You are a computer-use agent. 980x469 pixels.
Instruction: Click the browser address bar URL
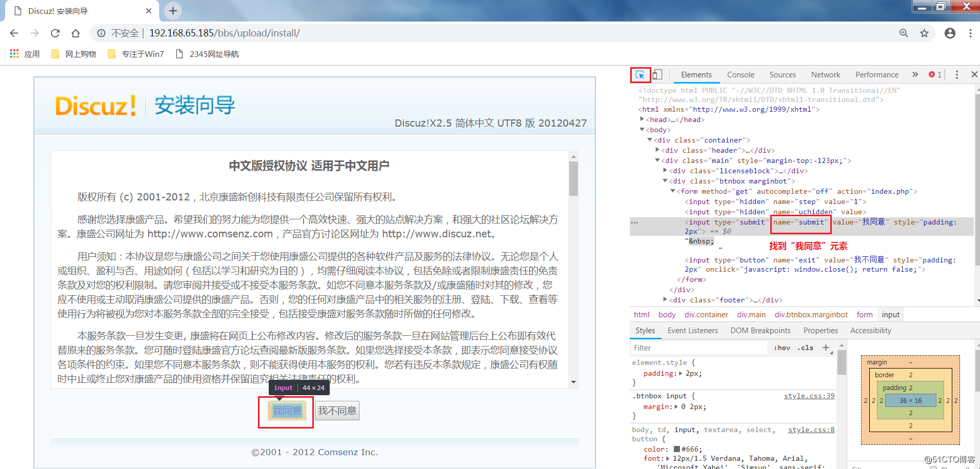click(x=224, y=33)
